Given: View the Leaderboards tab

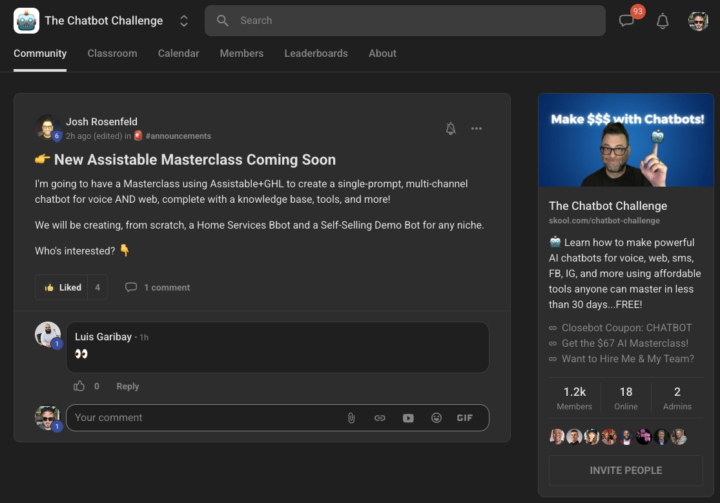Looking at the screenshot, I should click(x=316, y=53).
